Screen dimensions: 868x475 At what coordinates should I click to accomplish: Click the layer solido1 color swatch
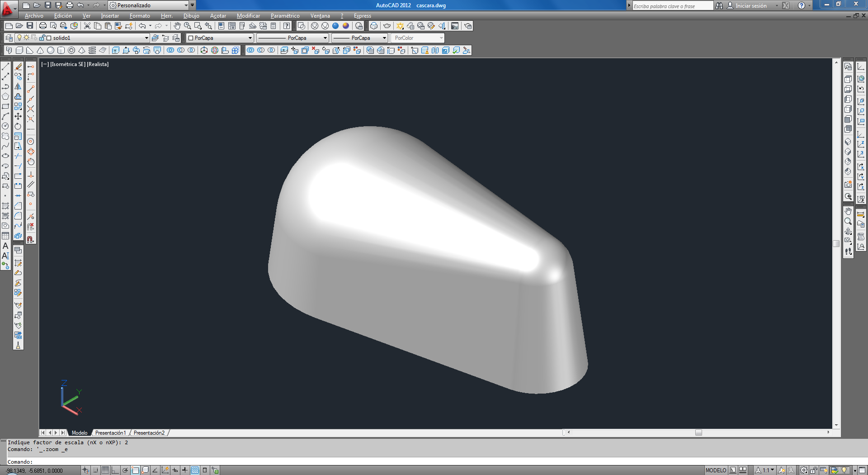[x=49, y=38]
